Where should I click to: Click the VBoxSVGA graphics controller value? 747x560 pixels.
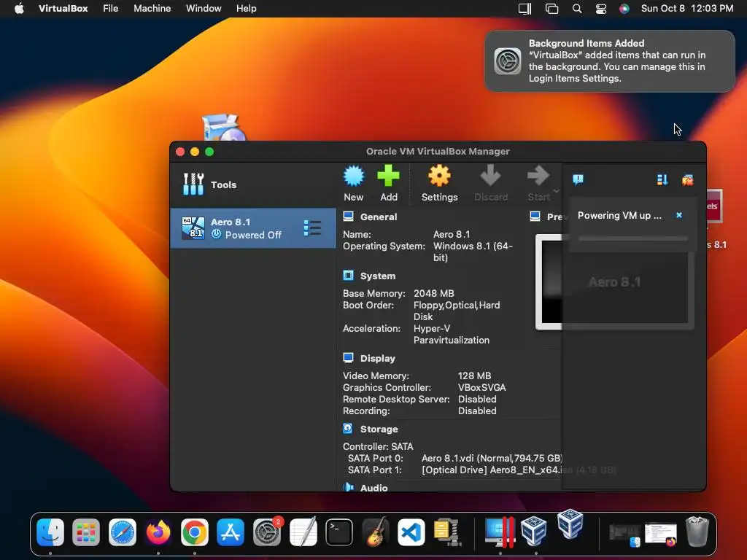(x=481, y=388)
